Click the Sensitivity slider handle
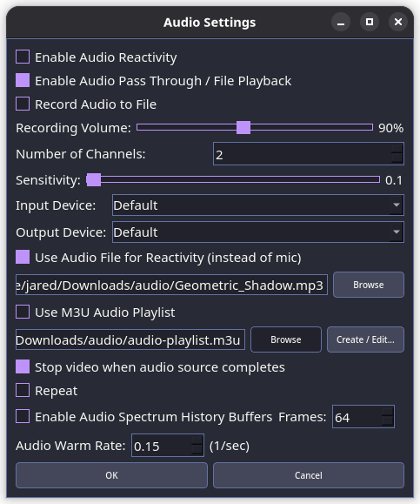Screen dimensions: 420x504 pos(94,179)
